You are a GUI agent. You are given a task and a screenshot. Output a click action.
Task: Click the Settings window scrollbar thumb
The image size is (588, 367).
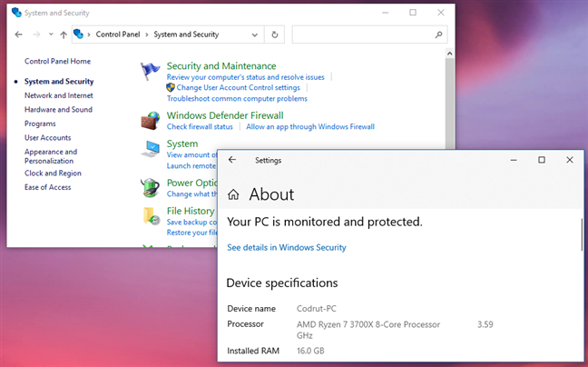pyautogui.click(x=582, y=235)
